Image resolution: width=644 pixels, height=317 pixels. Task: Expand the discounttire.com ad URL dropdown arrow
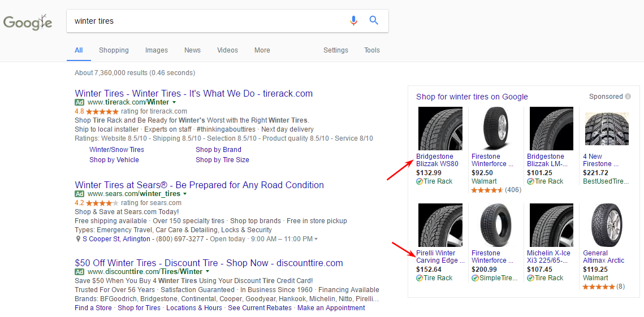pos(208,272)
